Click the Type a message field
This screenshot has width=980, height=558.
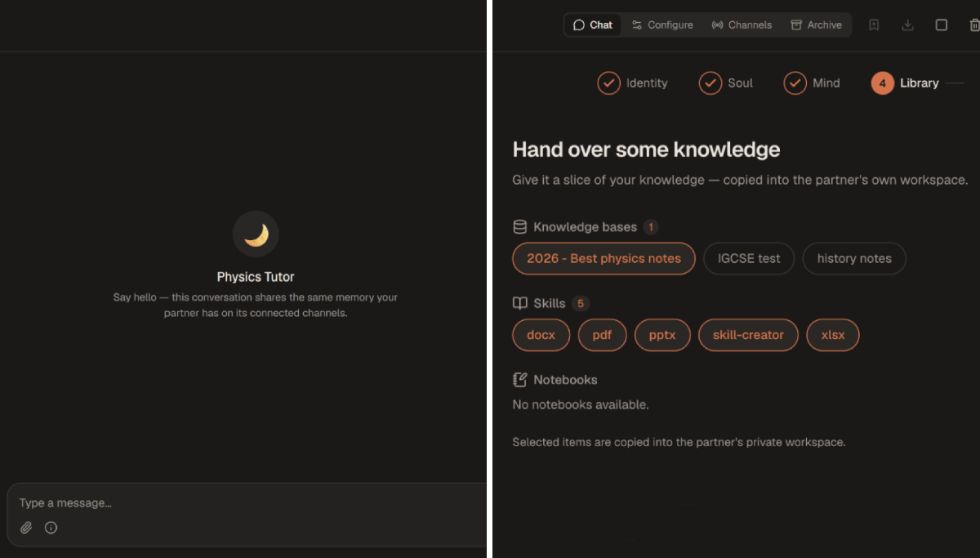[249, 503]
